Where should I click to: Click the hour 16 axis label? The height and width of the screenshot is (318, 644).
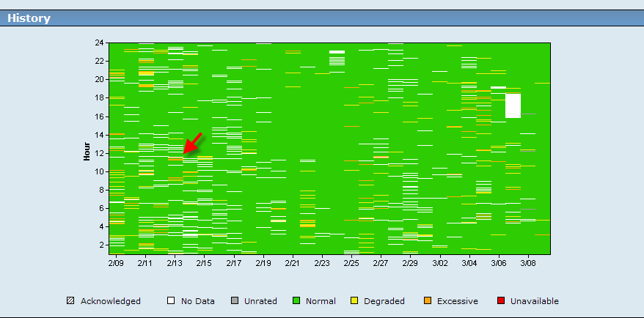pos(99,117)
